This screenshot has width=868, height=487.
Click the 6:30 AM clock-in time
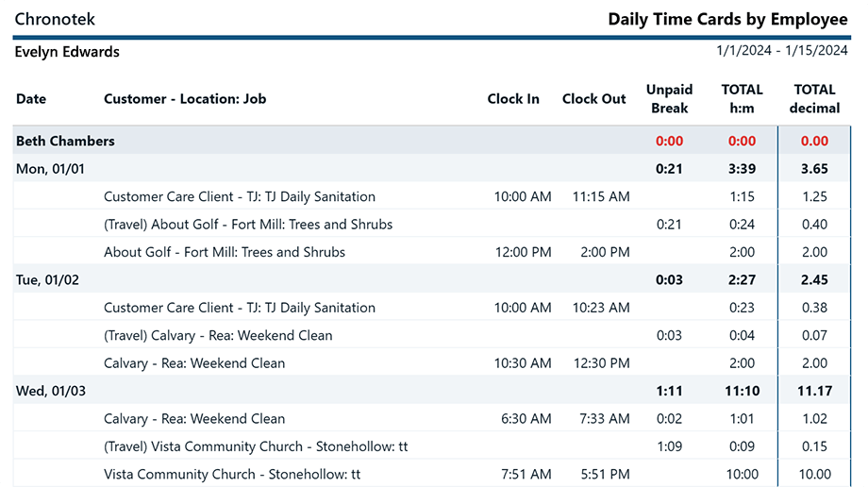pyautogui.click(x=526, y=418)
